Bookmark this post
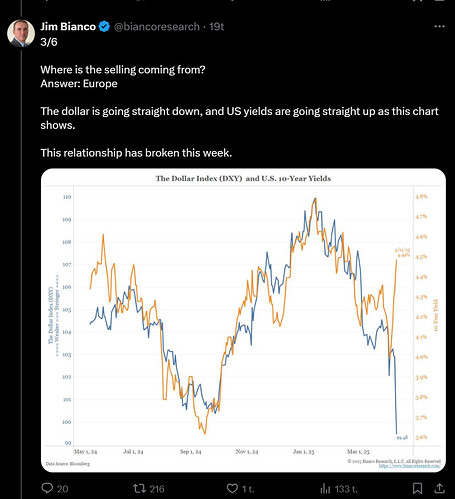Viewport: 455px width, 499px height. click(417, 489)
